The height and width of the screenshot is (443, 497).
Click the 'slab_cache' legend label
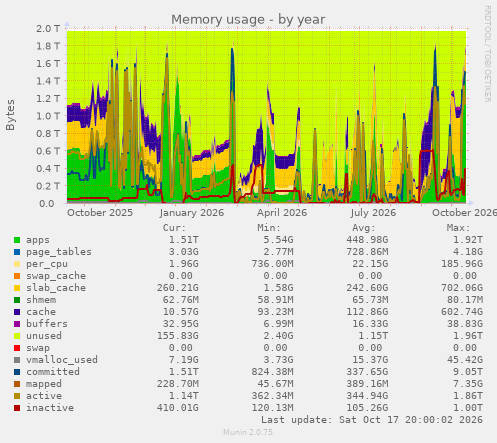coord(56,288)
